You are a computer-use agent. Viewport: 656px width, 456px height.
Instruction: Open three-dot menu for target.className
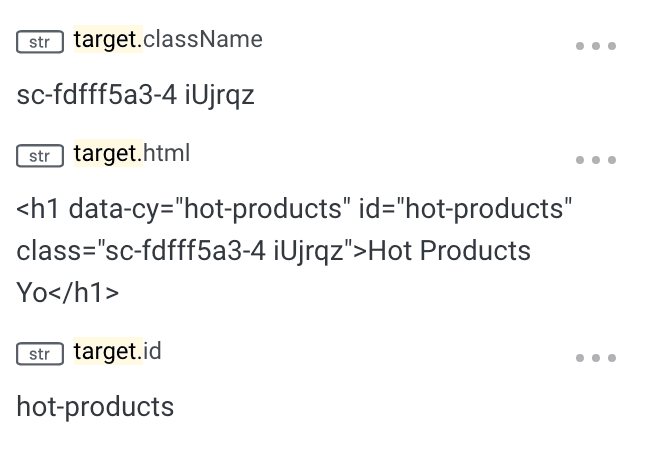pyautogui.click(x=596, y=46)
